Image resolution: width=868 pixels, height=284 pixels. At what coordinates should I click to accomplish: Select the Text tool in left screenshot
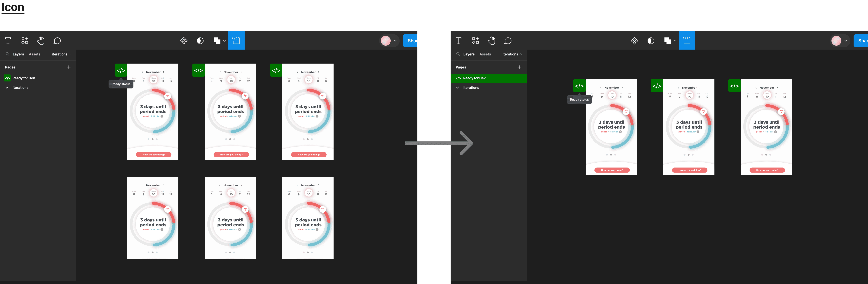(x=8, y=41)
